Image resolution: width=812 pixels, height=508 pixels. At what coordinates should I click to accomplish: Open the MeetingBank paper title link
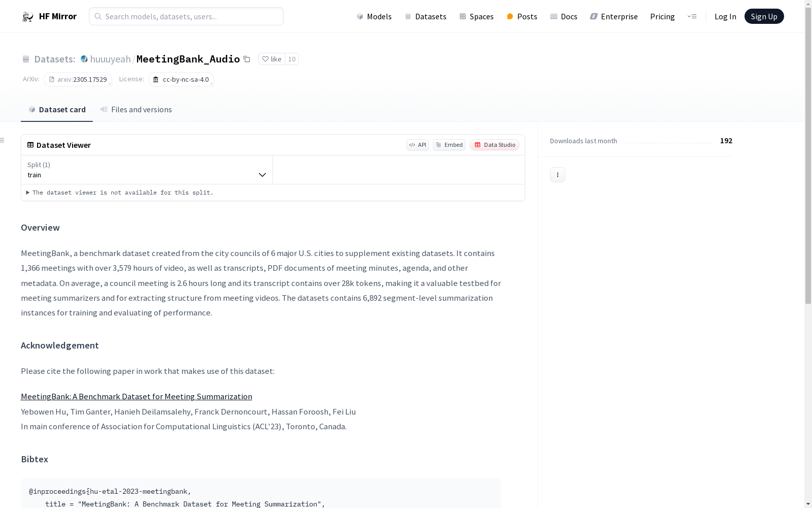pos(137,396)
